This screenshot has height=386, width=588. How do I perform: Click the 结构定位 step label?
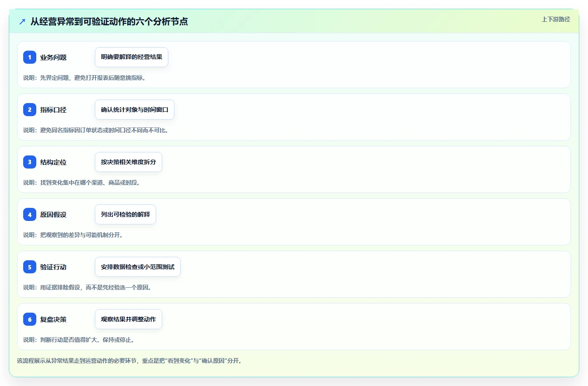coord(53,162)
